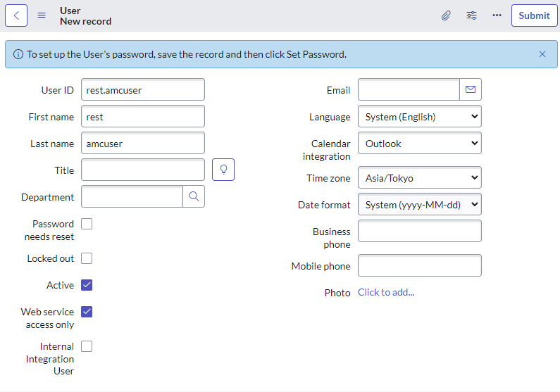This screenshot has height=392, width=560.
Task: Click the Department lookup magnifier icon
Action: 194,197
